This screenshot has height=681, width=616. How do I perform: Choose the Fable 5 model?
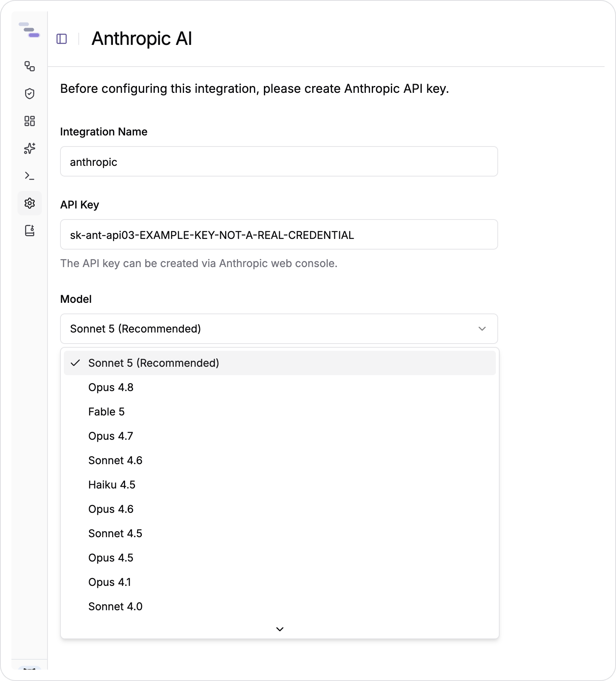280,412
